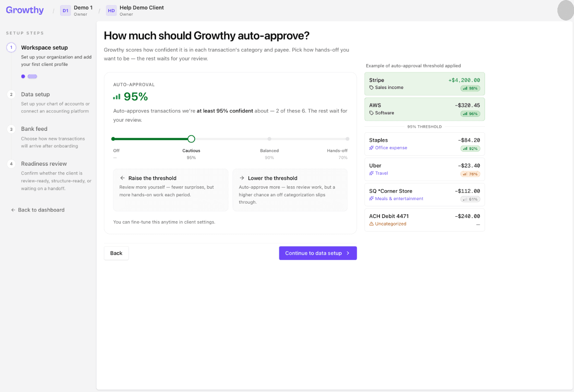Click the green signal bars beside 95%
This screenshot has width=574, height=392.
click(x=116, y=97)
